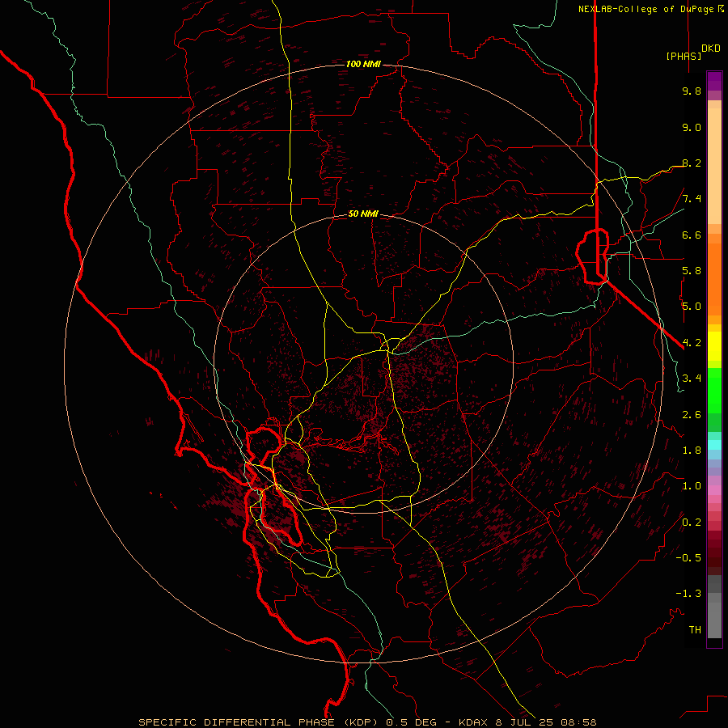The image size is (728, 728).
Task: Click the 50 NMI range ring label
Action: pos(363,214)
